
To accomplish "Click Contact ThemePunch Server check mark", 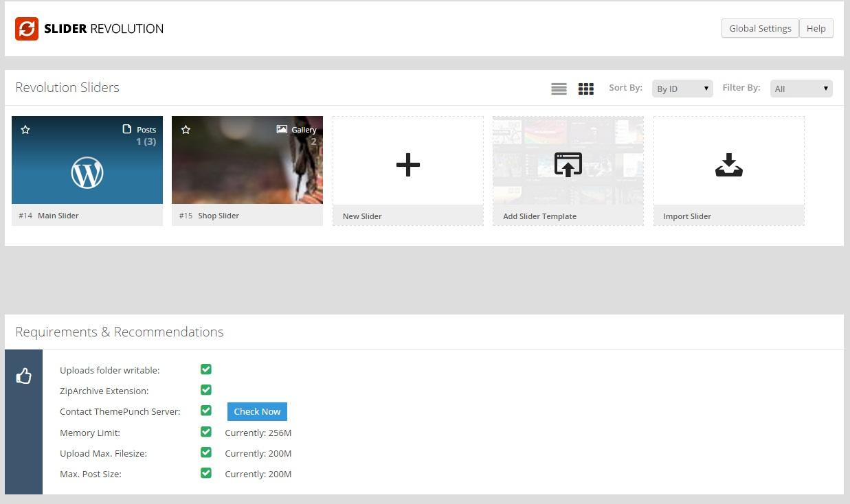I will pos(205,411).
